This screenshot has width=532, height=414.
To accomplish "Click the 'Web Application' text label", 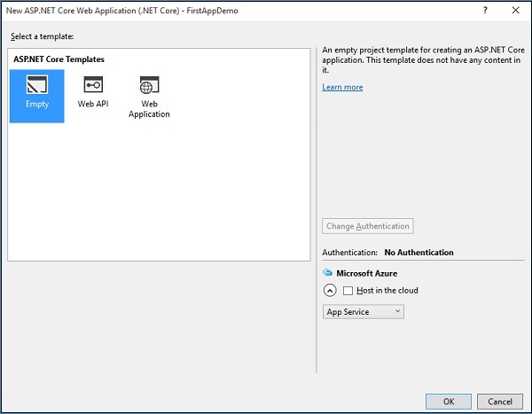I will point(149,109).
